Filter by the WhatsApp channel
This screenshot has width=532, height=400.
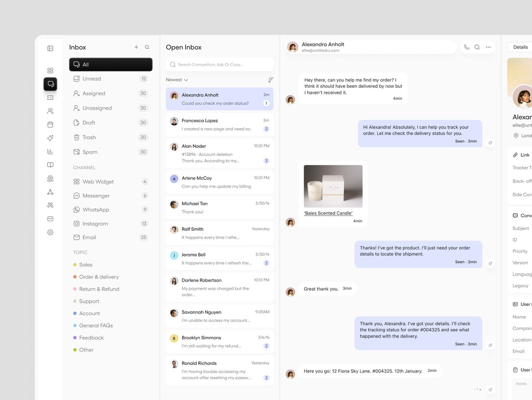tap(111, 210)
